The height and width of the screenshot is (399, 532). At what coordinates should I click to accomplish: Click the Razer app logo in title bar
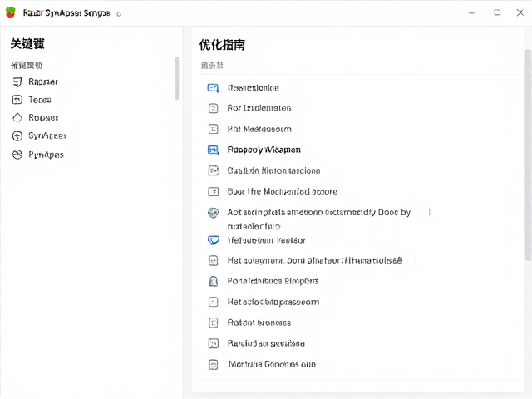point(11,12)
